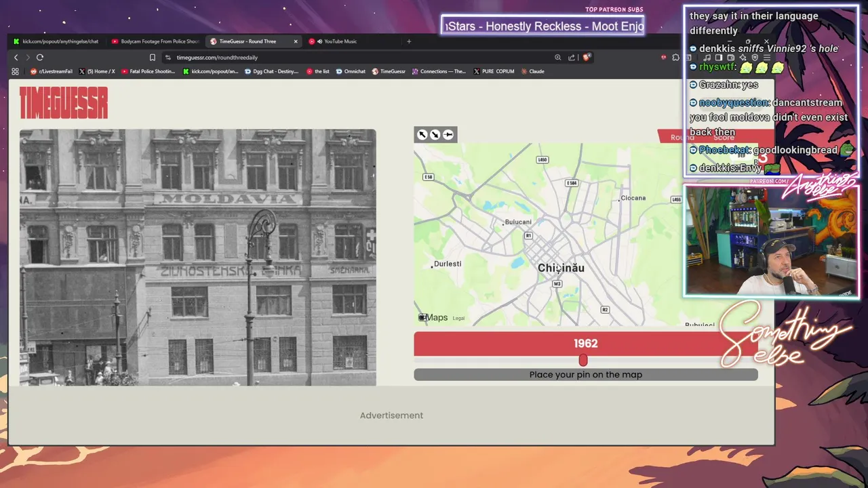Screen dimensions: 868x488
Task: Click the red 1962 year bar
Action: tap(586, 344)
